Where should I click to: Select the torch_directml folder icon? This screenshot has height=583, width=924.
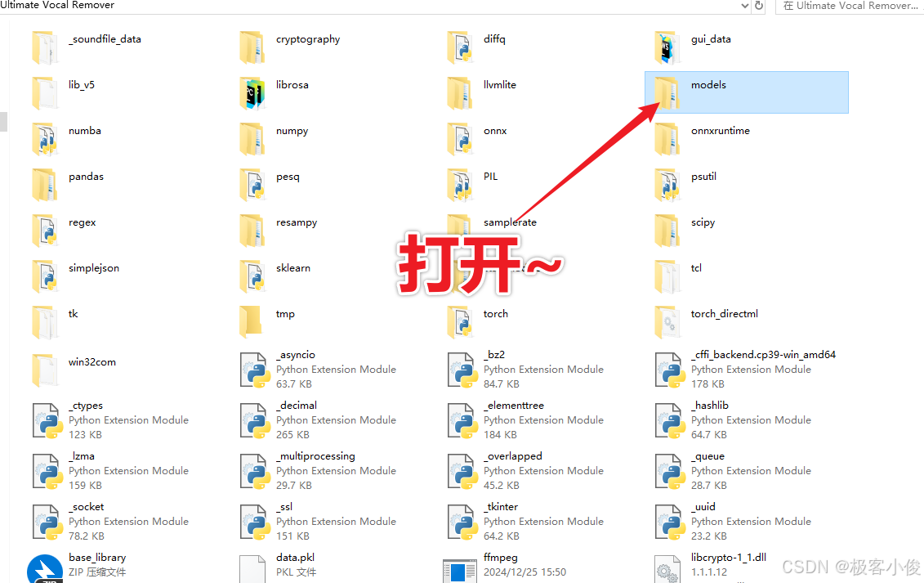[x=667, y=321]
